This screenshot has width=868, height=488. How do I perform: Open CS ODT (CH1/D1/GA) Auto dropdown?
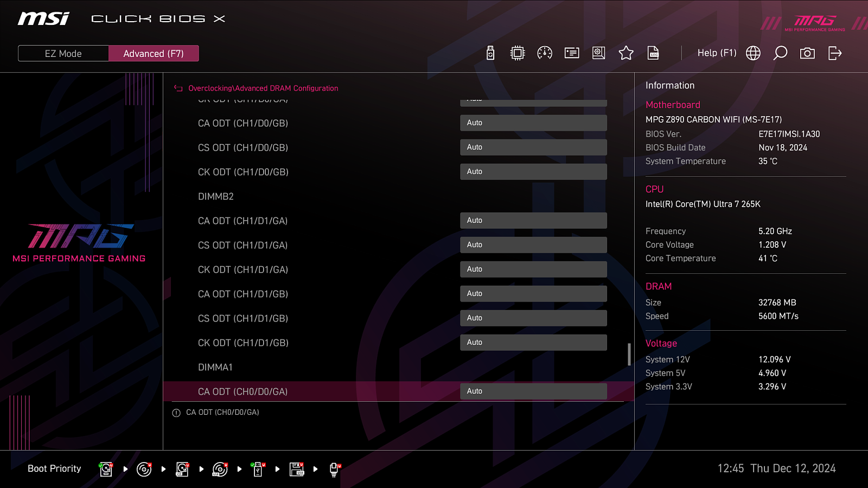533,245
